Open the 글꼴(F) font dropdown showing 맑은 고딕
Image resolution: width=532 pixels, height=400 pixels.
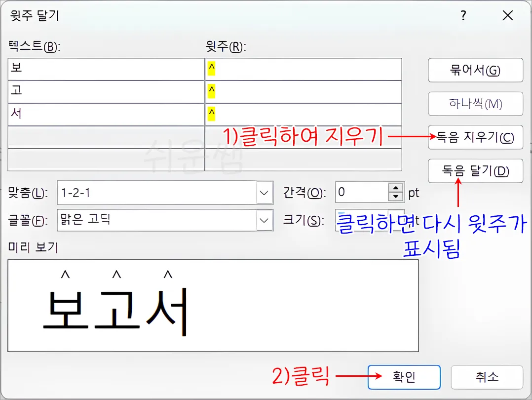tap(163, 220)
